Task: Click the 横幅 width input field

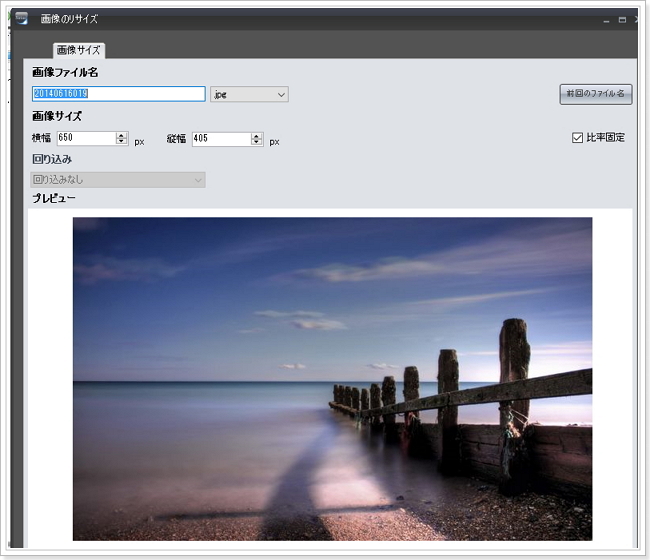Action: [84, 139]
